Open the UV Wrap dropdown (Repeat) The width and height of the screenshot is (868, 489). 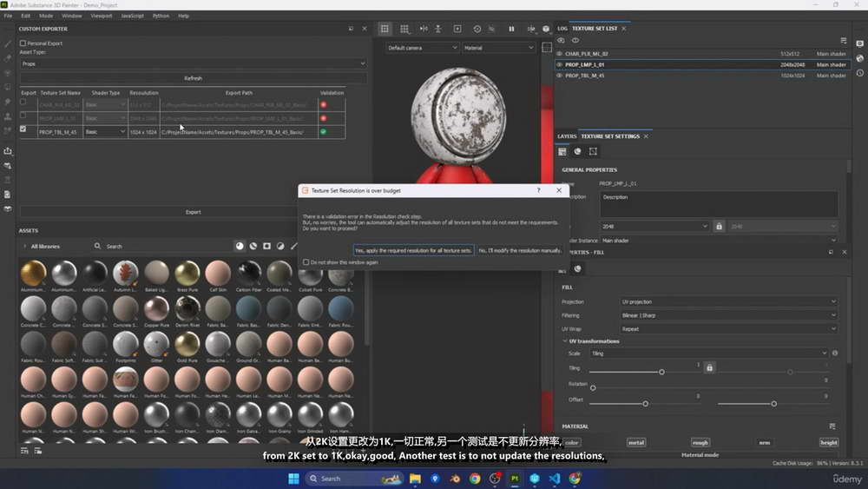pyautogui.click(x=728, y=329)
